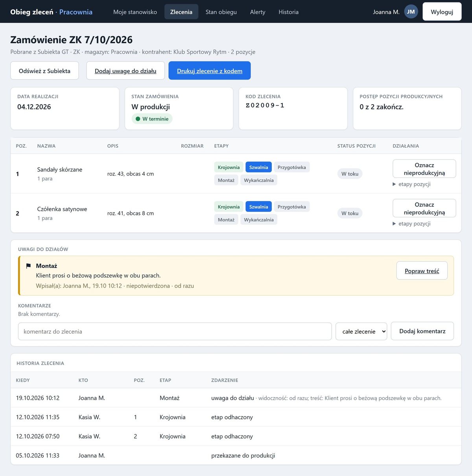The height and width of the screenshot is (476, 472).
Task: Click the JM user avatar
Action: coord(411,12)
